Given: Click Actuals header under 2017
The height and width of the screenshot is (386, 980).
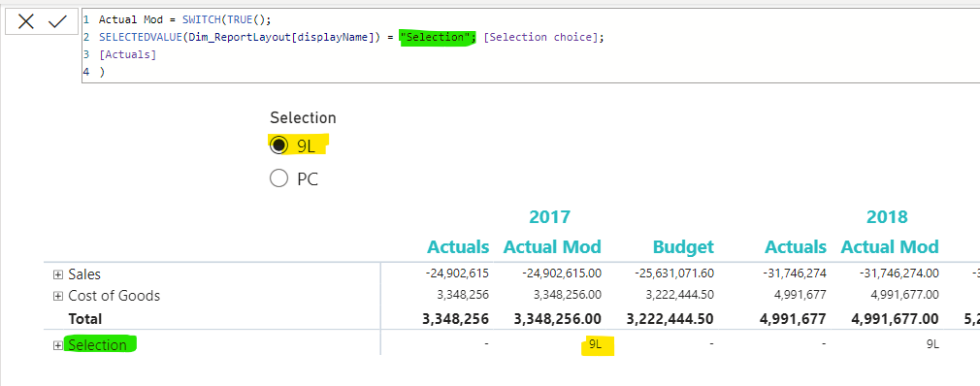Looking at the screenshot, I should pyautogui.click(x=458, y=247).
